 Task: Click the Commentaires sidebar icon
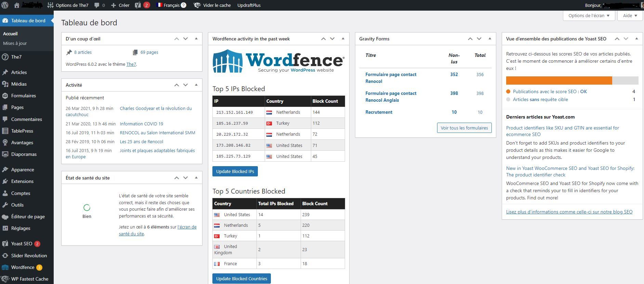(x=5, y=119)
